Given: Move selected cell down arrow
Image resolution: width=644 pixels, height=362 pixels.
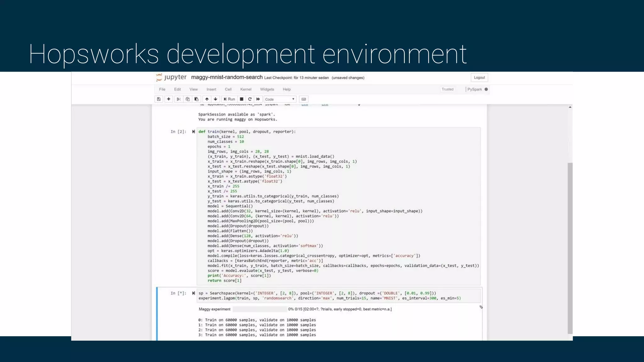Looking at the screenshot, I should tap(215, 99).
